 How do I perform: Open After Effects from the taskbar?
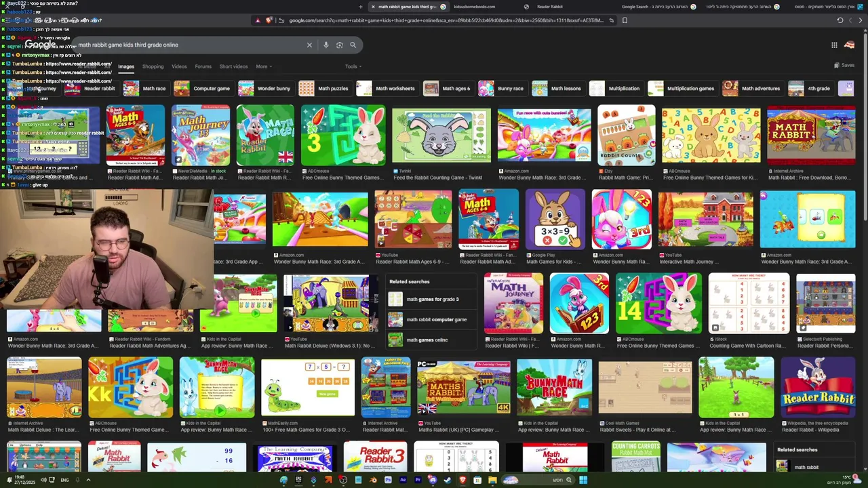pos(403,480)
